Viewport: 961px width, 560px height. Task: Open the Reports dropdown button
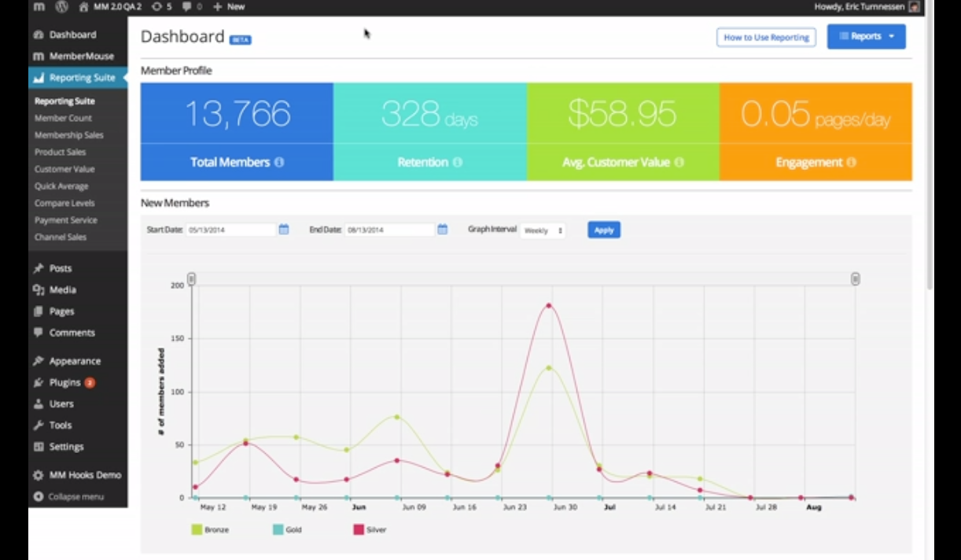[866, 36]
